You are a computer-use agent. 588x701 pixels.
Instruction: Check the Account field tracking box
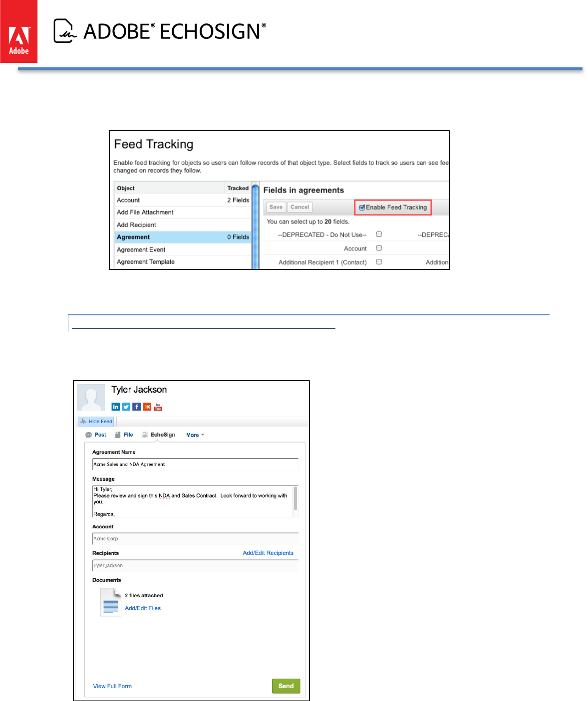click(x=379, y=248)
